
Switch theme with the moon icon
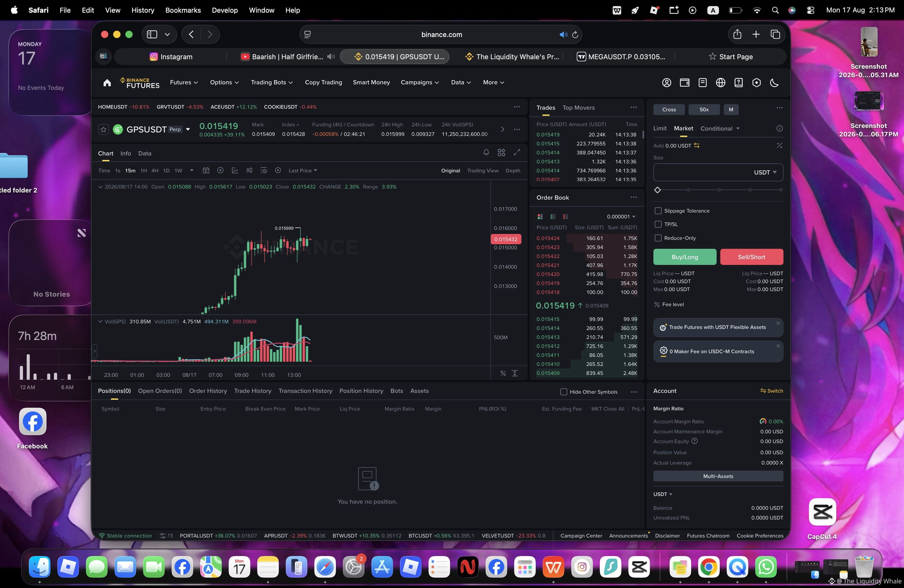click(774, 82)
